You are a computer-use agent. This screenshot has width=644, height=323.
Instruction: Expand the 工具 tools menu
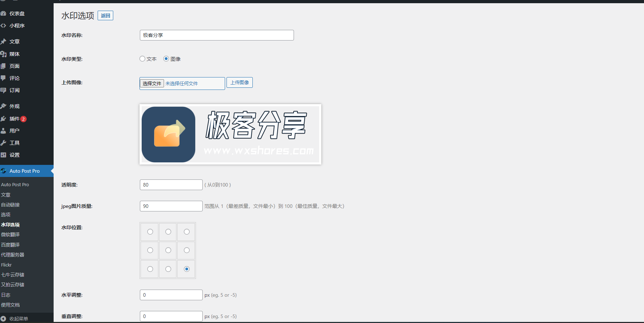pos(4,142)
